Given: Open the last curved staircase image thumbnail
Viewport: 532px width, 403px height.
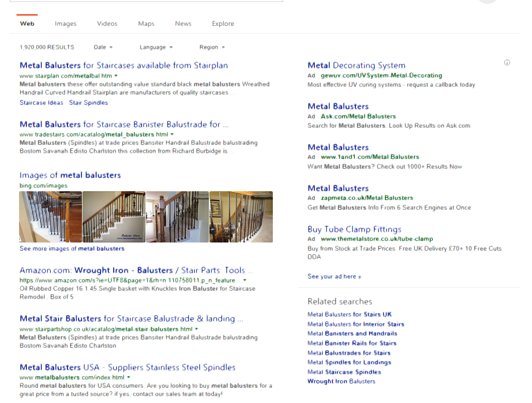Looking at the screenshot, I should (241, 217).
